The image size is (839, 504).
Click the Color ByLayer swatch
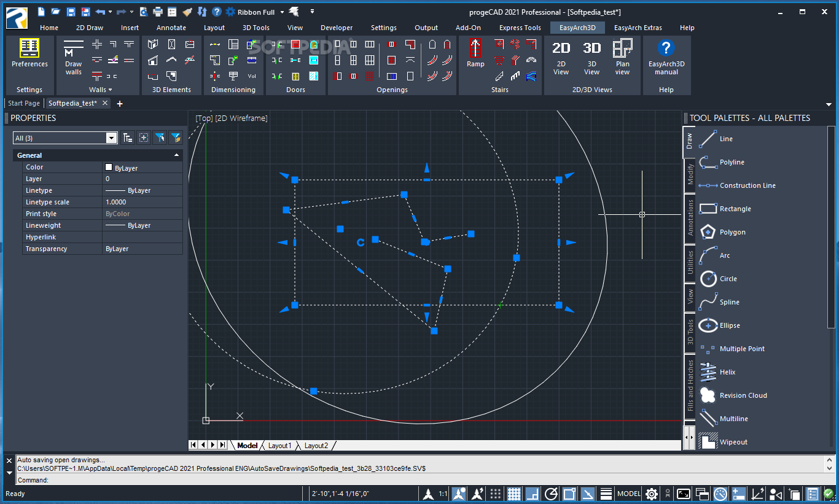[x=109, y=167]
